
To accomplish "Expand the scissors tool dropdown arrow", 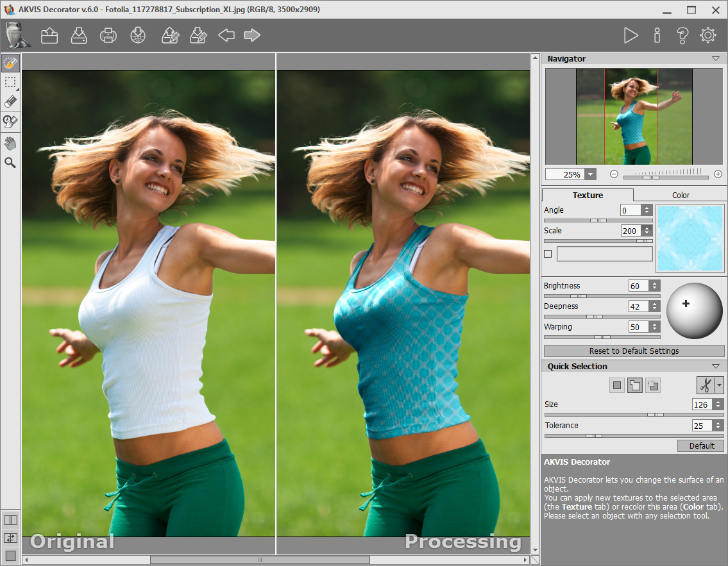I will click(x=720, y=385).
